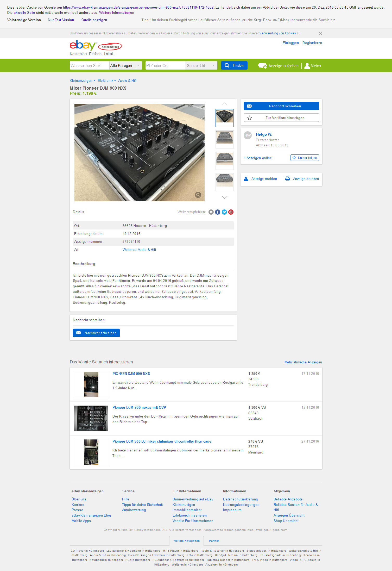Open the Nutzungsbedingungen footer link
392x571 pixels.
[x=241, y=505]
